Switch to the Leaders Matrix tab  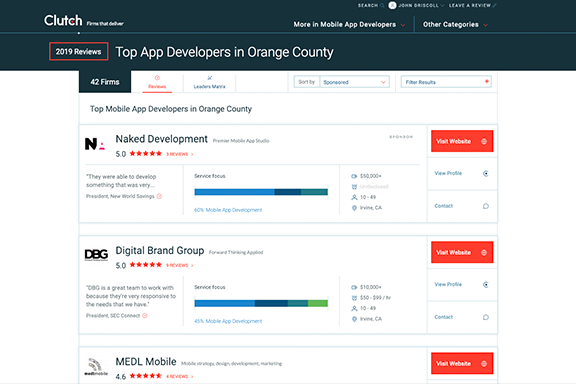point(209,82)
